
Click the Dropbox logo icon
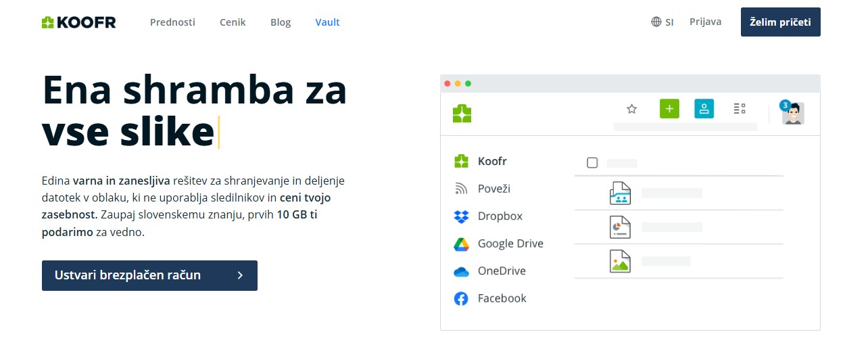coord(461,216)
